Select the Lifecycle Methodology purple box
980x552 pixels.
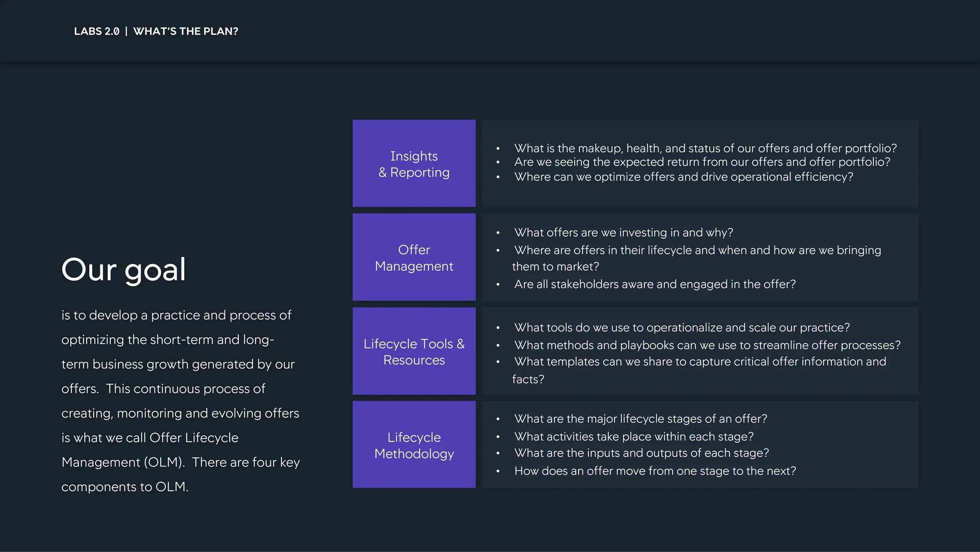(414, 445)
